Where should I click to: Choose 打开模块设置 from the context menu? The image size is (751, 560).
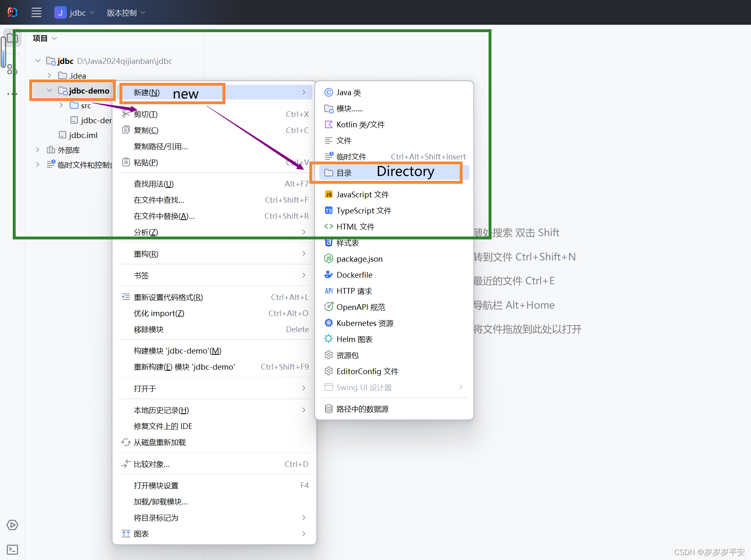point(156,485)
